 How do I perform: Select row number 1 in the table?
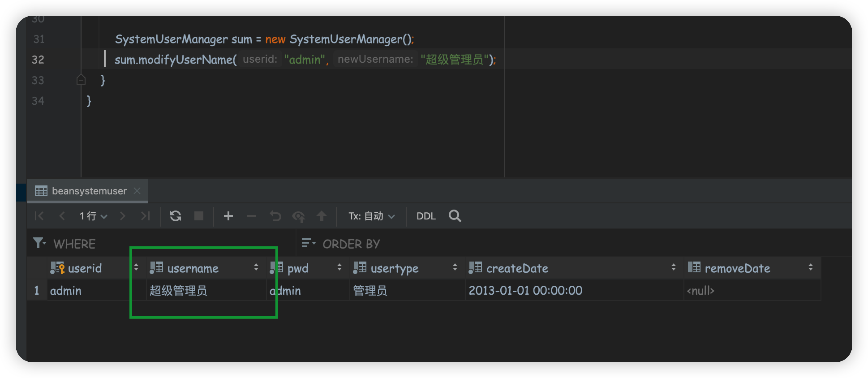click(37, 291)
